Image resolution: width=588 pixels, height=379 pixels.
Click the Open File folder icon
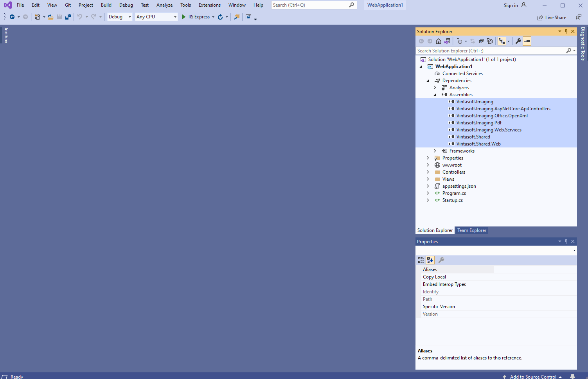tap(50, 17)
